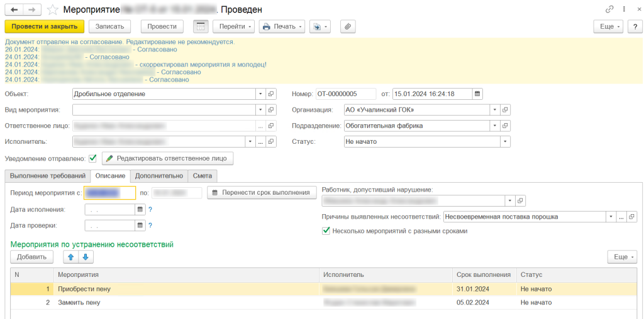This screenshot has height=319, width=644.
Task: Switch to Выполнение требований tab
Action: (47, 176)
